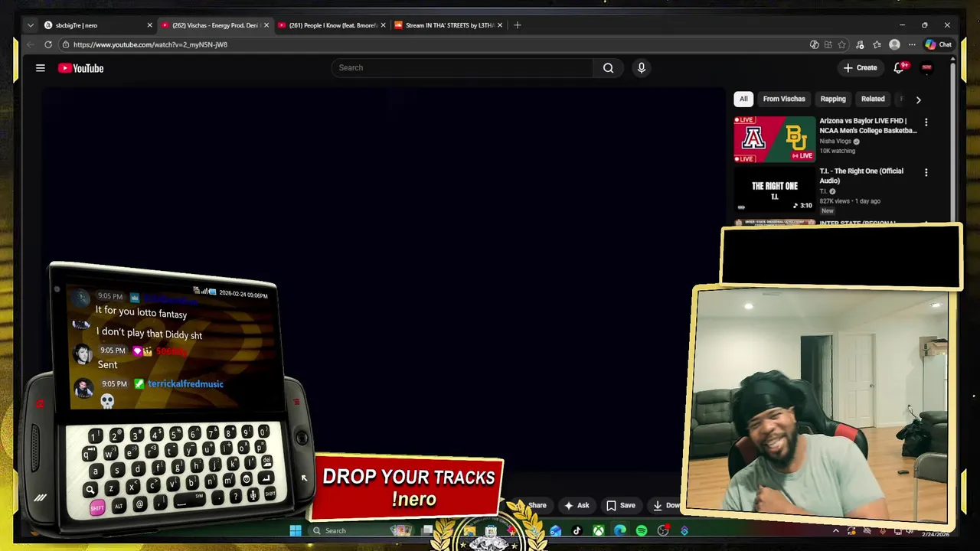Open a new browser tab
The image size is (980, 551).
(518, 25)
